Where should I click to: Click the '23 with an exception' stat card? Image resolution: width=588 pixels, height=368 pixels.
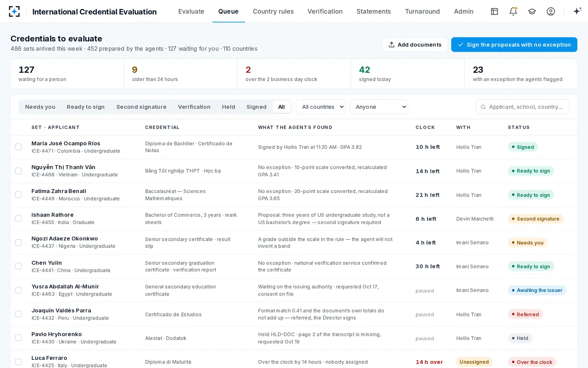521,74
